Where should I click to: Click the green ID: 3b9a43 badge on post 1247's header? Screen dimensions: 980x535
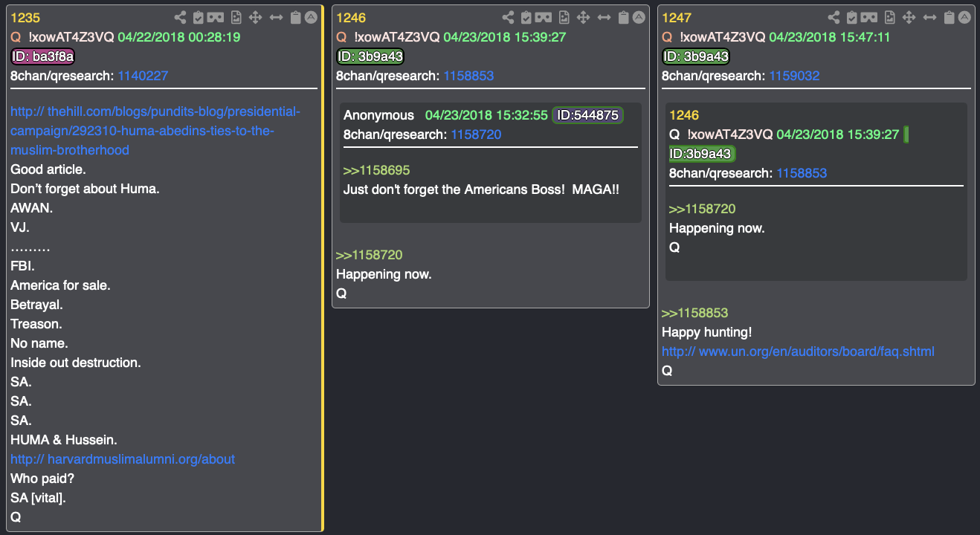click(x=695, y=56)
